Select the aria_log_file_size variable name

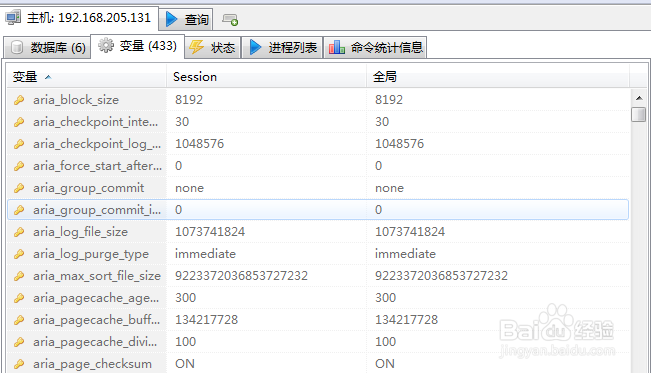81,232
